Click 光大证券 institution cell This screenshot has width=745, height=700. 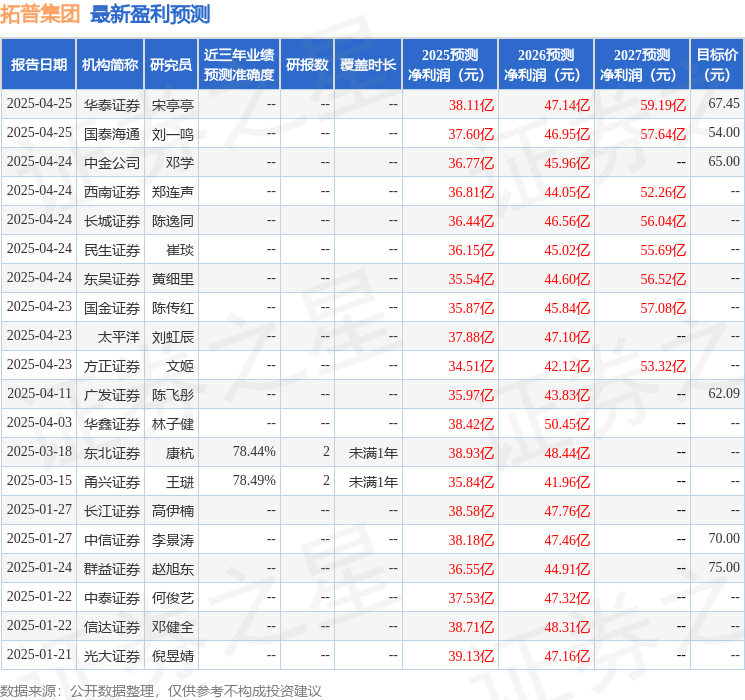[x=112, y=656]
